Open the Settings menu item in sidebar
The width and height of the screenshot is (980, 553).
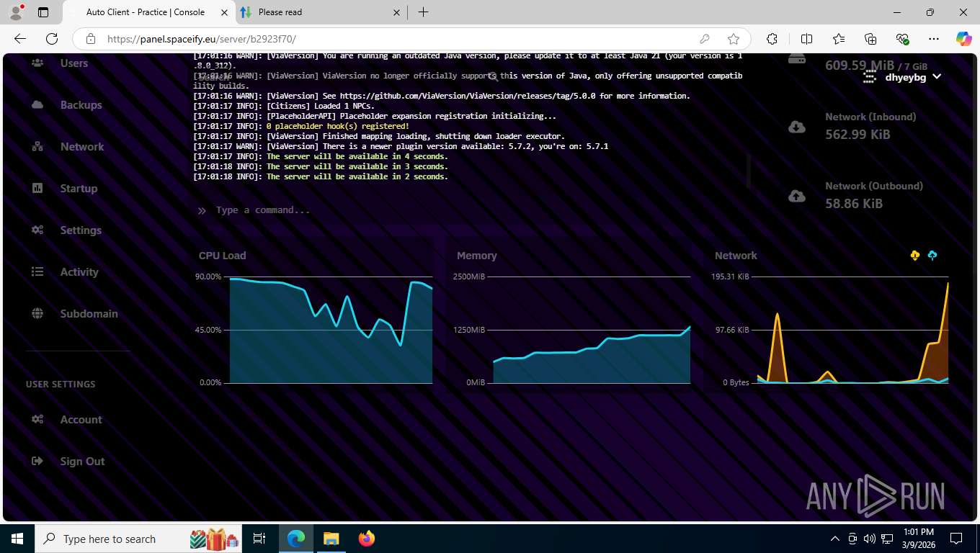[81, 230]
